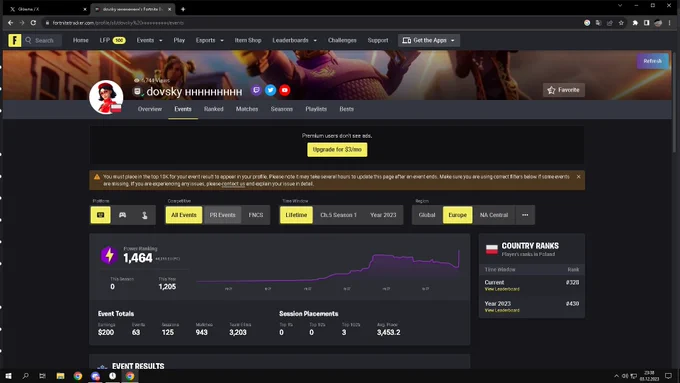Bookmark this page with the star icon
Screen dimensions: 680x383
coord(621,23)
